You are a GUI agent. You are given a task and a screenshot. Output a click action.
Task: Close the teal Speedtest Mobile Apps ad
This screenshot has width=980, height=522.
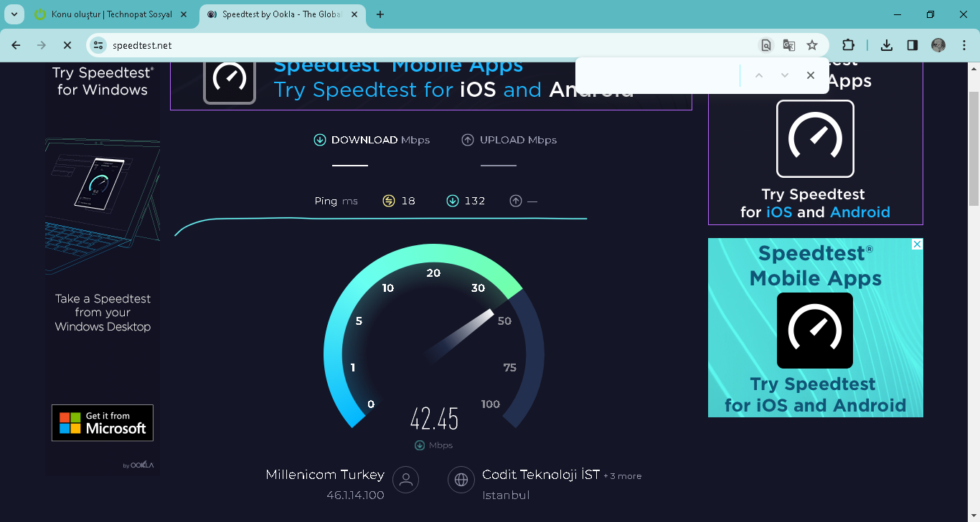pos(917,245)
